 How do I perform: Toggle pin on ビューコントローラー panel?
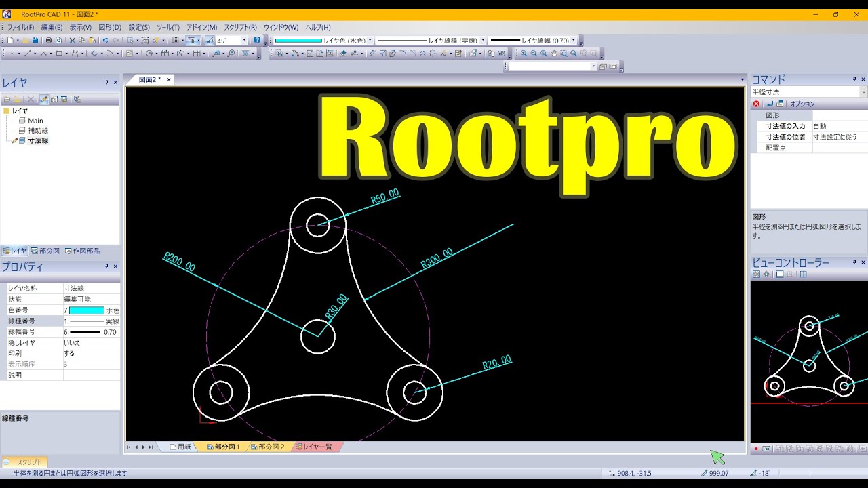point(854,262)
